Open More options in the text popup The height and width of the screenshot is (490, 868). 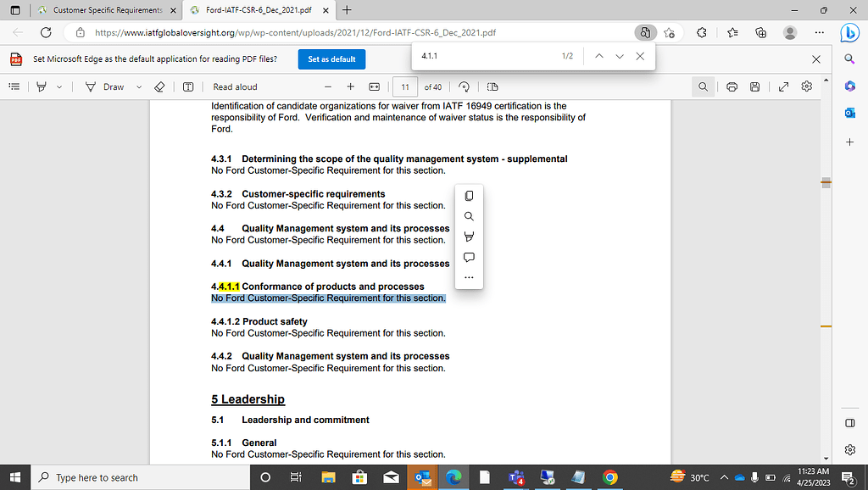pos(469,277)
